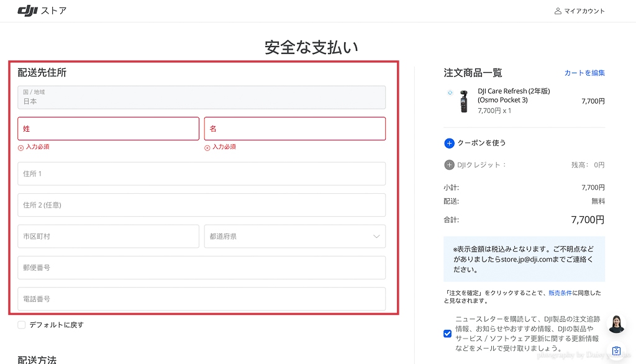636x364 pixels.
Task: Click the 残高: 0円 balance text
Action: click(588, 165)
